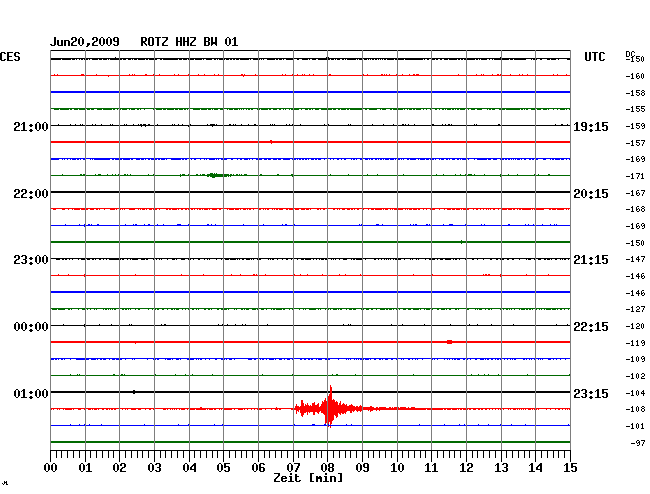Click the Zeit [min] axis title

[x=308, y=478]
